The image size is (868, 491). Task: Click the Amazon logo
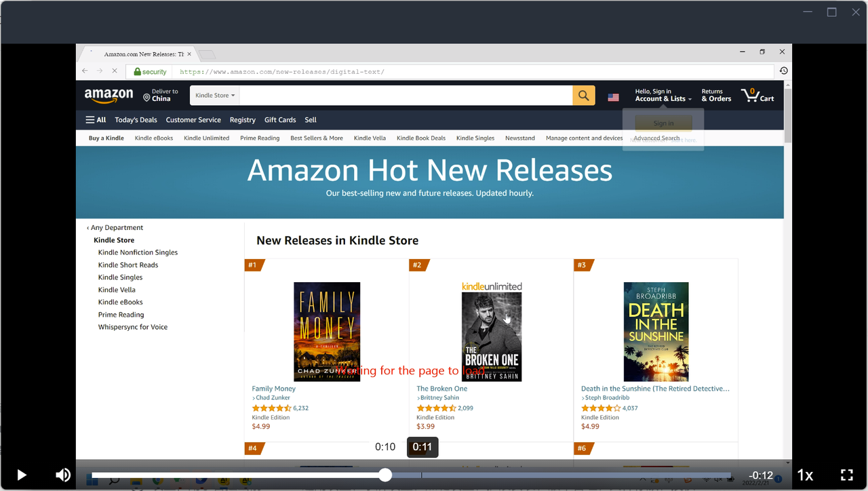click(x=108, y=96)
